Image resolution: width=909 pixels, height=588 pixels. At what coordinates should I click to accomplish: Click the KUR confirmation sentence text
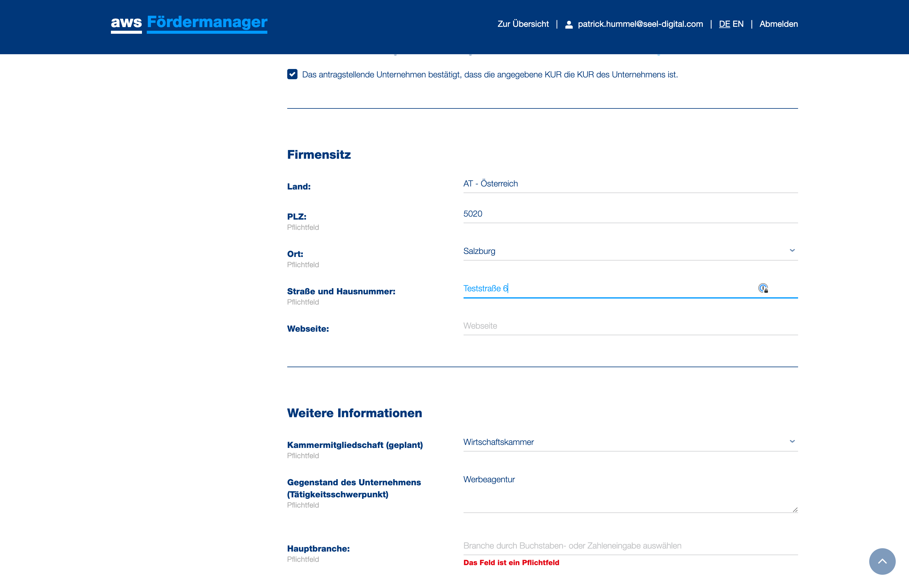[x=490, y=74]
